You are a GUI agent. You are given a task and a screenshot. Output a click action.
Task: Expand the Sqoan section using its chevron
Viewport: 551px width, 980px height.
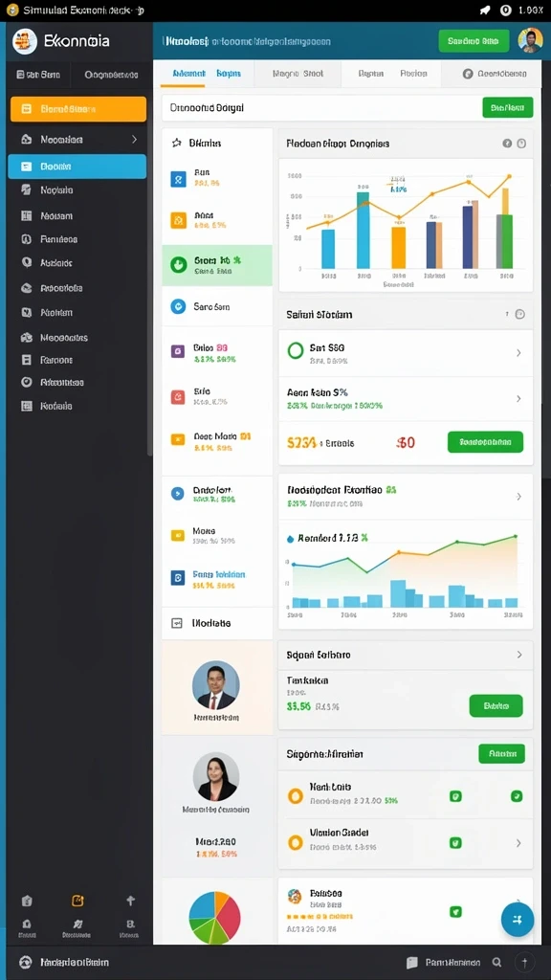pos(518,655)
